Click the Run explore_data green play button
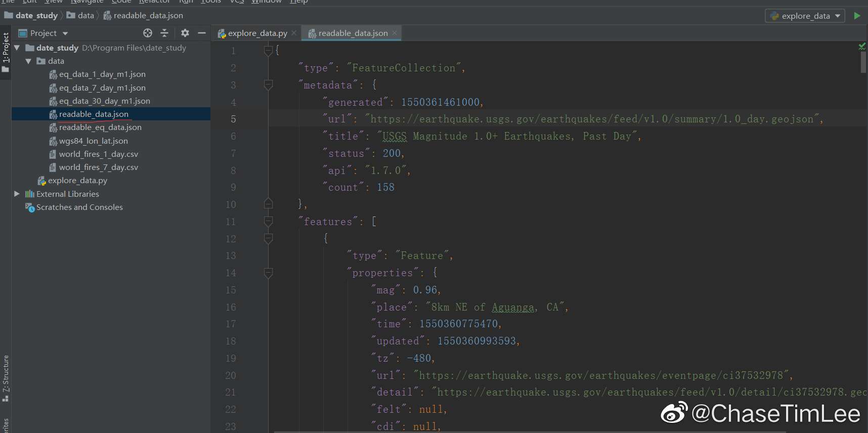Screen dimensions: 868x433 857,16
